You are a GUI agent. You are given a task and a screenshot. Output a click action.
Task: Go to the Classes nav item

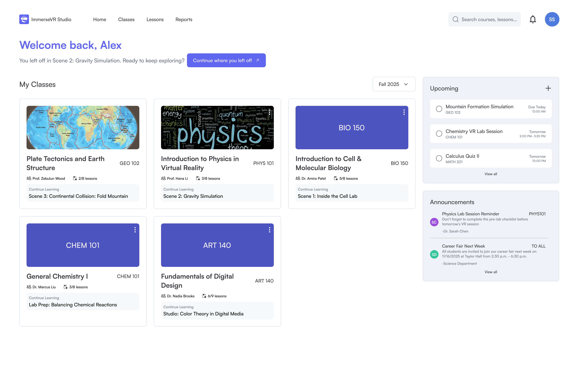126,19
